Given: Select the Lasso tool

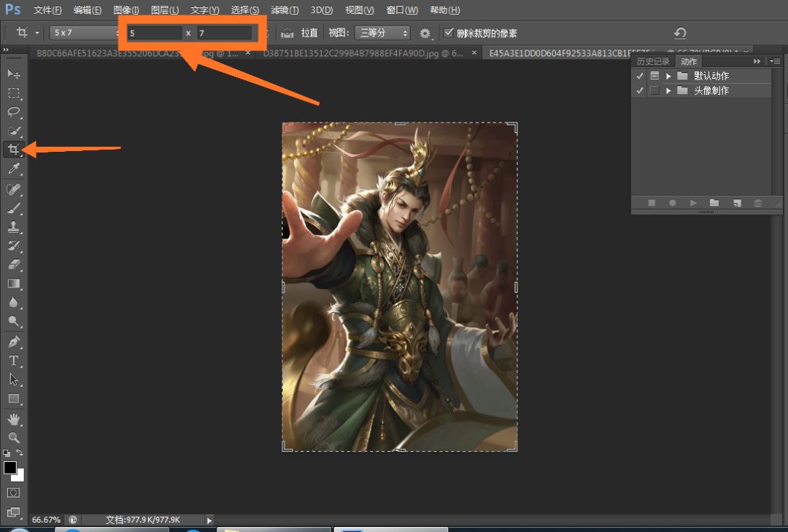Looking at the screenshot, I should pos(13,112).
